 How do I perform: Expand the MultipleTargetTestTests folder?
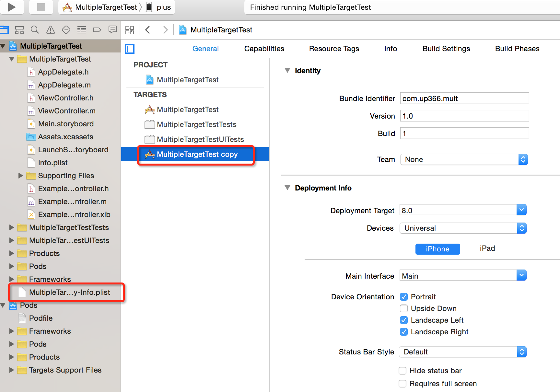click(12, 227)
